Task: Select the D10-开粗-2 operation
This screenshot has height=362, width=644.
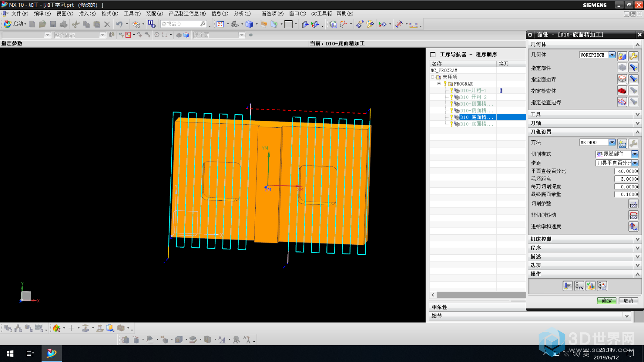Action: (x=473, y=97)
